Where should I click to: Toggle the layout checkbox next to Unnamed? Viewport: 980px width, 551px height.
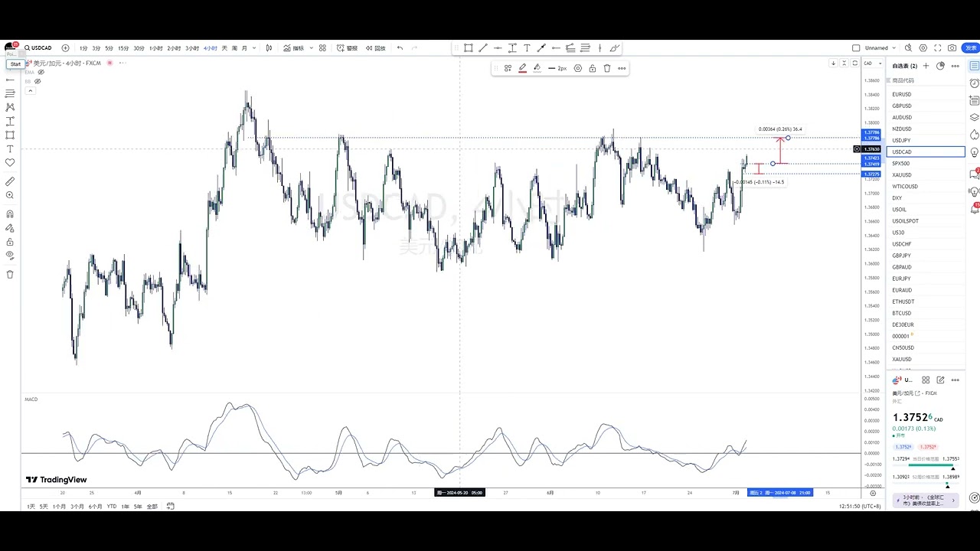coord(856,48)
